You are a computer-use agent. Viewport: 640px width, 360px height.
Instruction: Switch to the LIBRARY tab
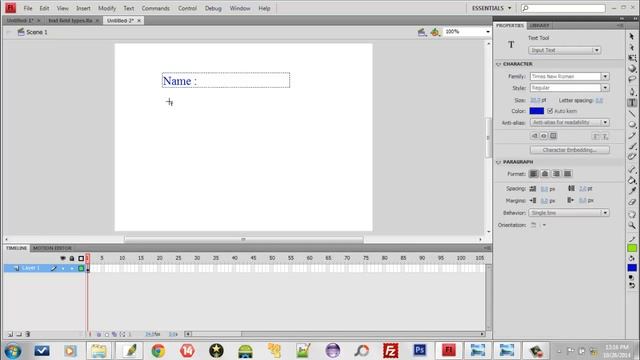tap(539, 26)
